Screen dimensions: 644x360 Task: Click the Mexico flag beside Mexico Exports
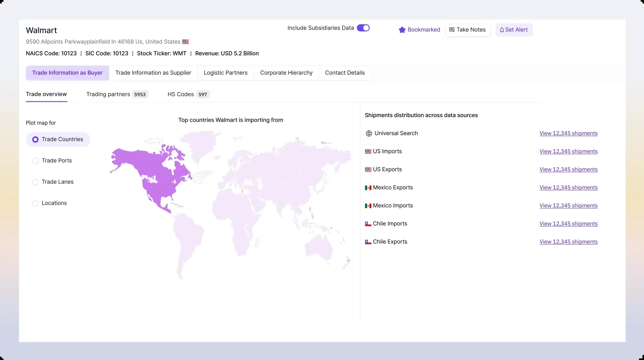368,188
